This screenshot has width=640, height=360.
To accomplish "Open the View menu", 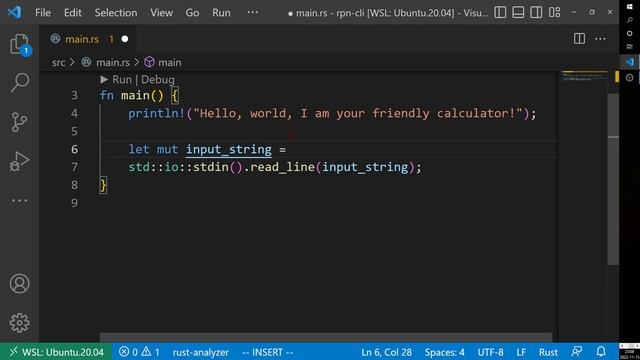I will click(x=161, y=13).
